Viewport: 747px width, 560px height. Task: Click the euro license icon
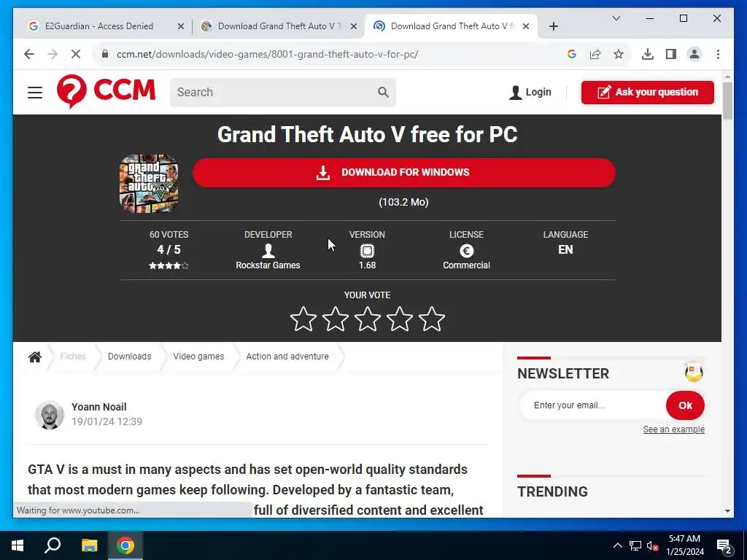(466, 251)
